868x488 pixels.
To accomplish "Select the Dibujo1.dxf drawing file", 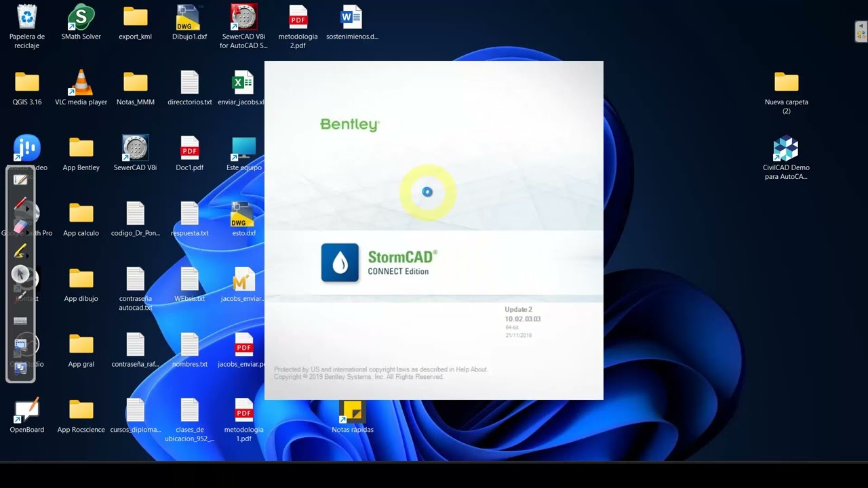I will coord(190,23).
